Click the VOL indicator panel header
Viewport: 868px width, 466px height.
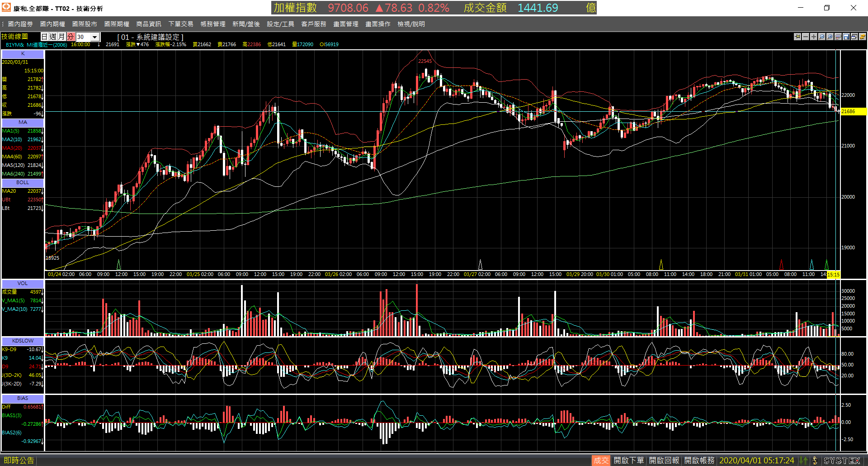pyautogui.click(x=23, y=283)
